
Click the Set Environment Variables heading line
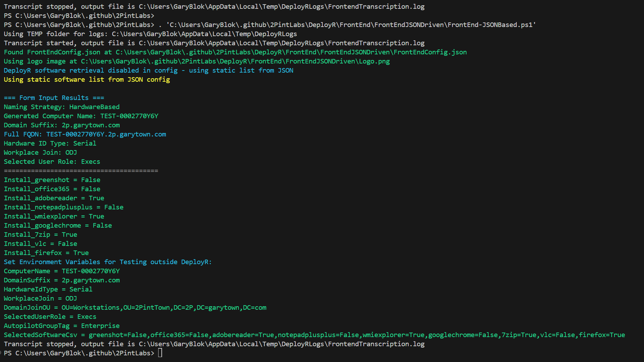pos(108,262)
